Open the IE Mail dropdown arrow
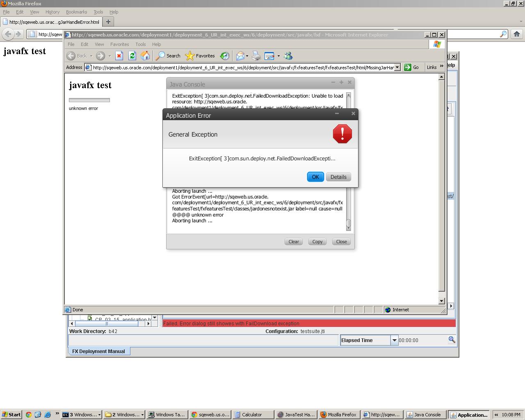 tap(247, 56)
